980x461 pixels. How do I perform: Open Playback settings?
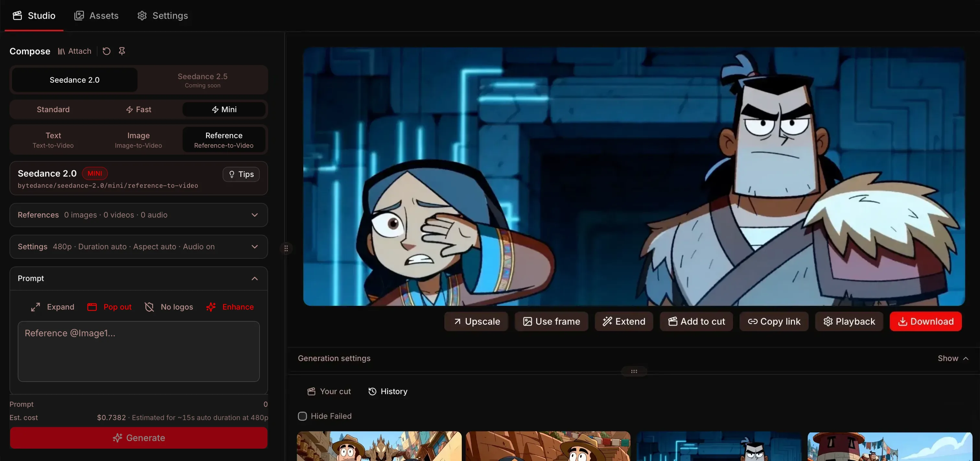[x=849, y=322]
